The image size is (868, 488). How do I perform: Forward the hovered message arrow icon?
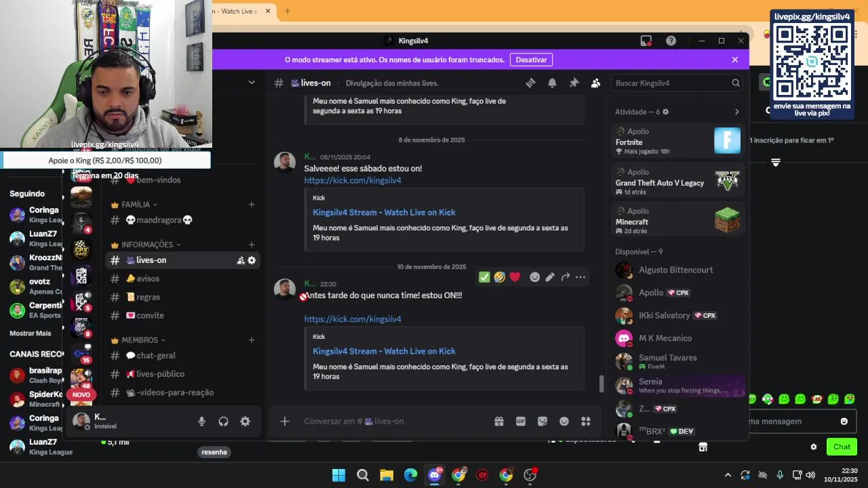click(x=566, y=277)
